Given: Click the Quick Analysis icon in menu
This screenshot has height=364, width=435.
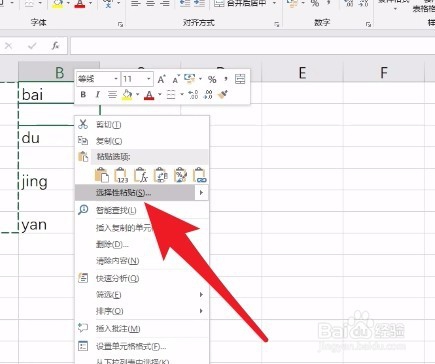Looking at the screenshot, I should [x=83, y=278].
